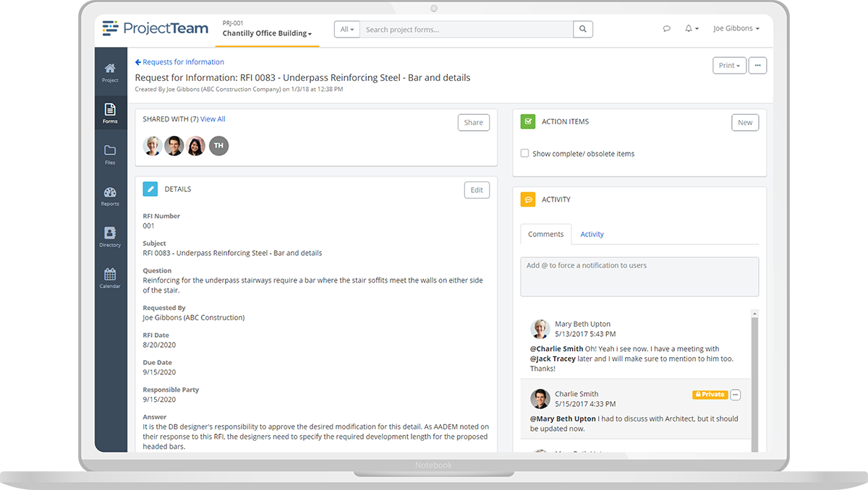Go back to Requests for Information
The height and width of the screenshot is (490, 868).
[179, 62]
